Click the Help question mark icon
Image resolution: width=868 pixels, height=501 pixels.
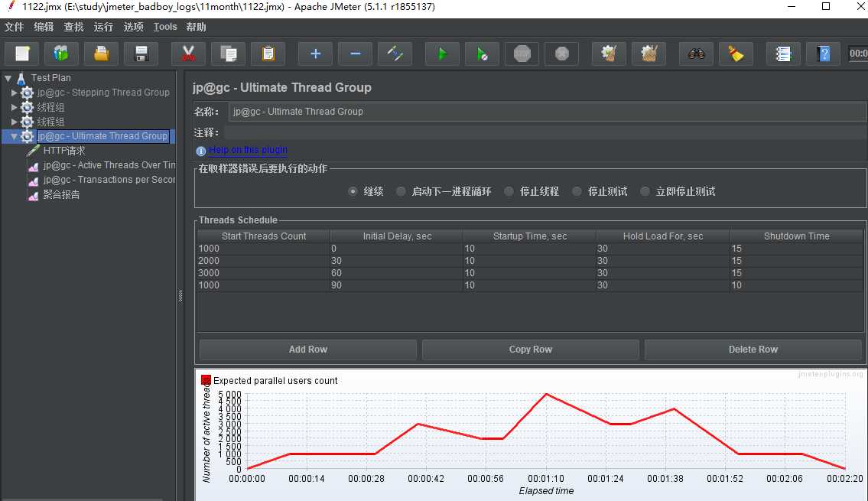pyautogui.click(x=823, y=54)
